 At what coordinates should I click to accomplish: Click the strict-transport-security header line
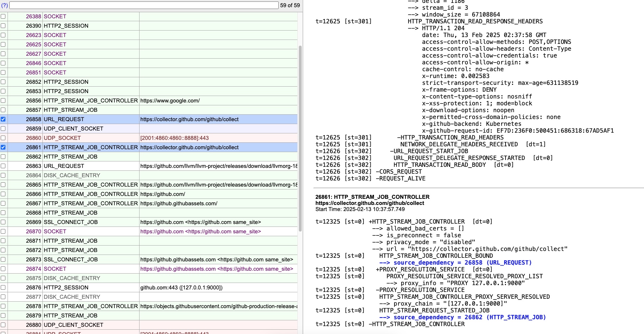[500, 83]
